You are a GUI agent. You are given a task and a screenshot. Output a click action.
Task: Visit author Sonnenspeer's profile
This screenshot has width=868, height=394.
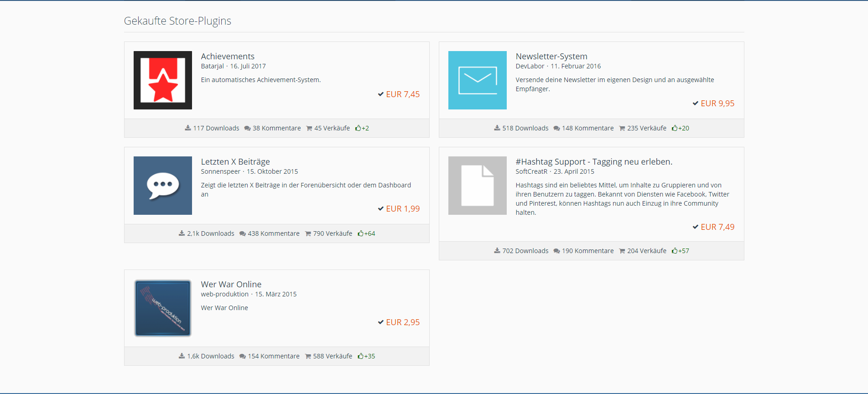[220, 171]
